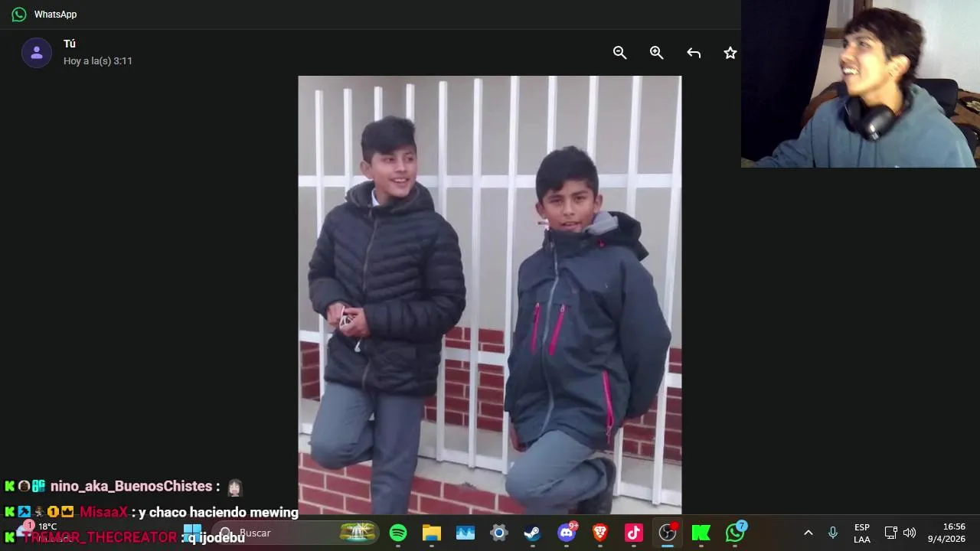This screenshot has height=551, width=980.
Task: Open volume control tray icon
Action: click(910, 533)
